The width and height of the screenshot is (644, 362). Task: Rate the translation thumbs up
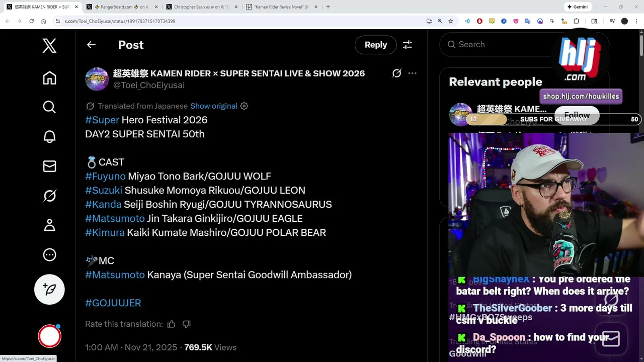click(x=171, y=324)
